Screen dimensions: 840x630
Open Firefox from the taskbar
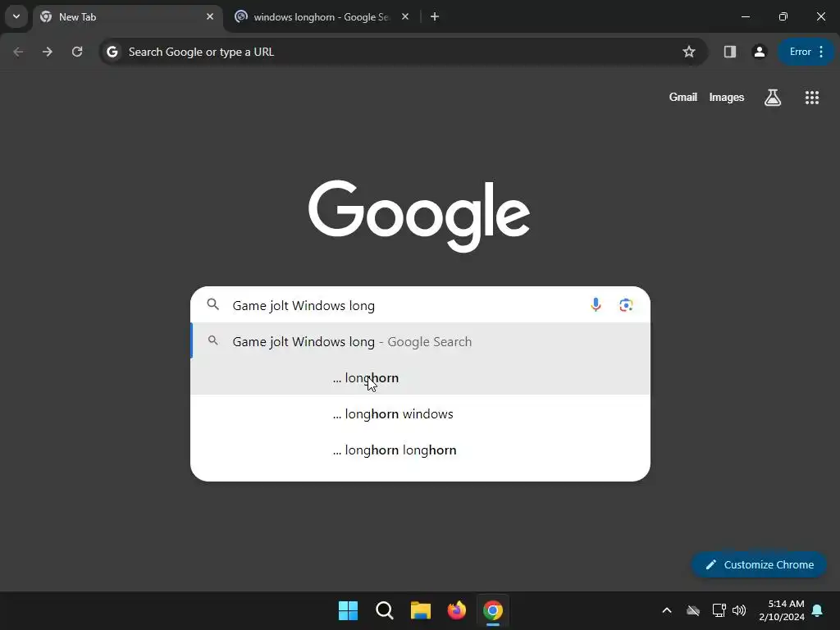pos(456,610)
